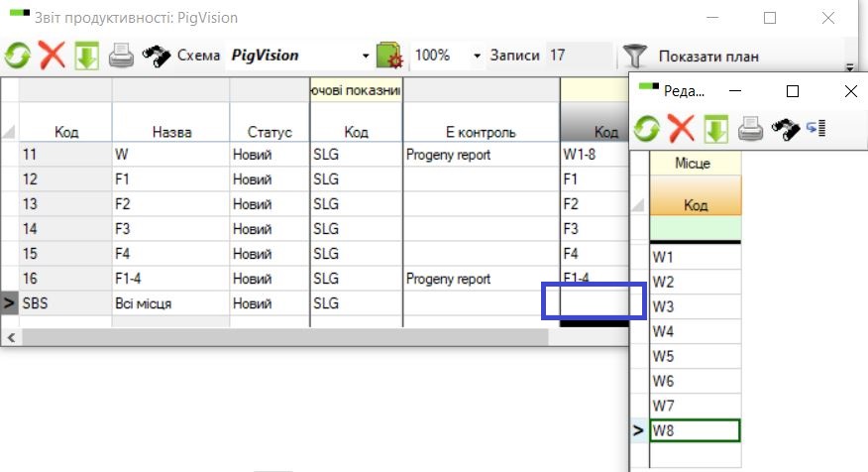Click Progeny report cell in row 16
Image resolution: width=868 pixels, height=472 pixels.
tap(481, 279)
